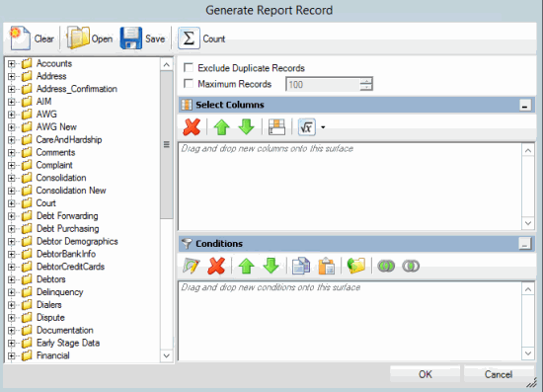Open a saved query with the Open icon
The image size is (543, 392).
[x=78, y=38]
